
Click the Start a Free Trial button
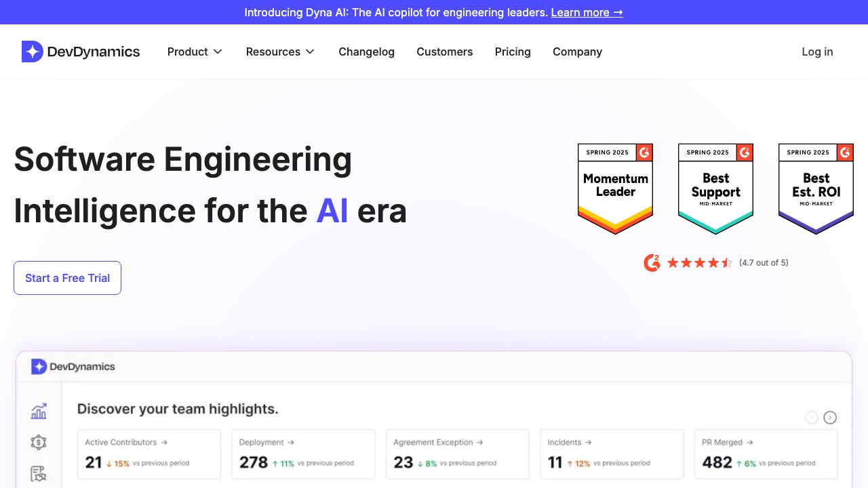[x=67, y=278]
